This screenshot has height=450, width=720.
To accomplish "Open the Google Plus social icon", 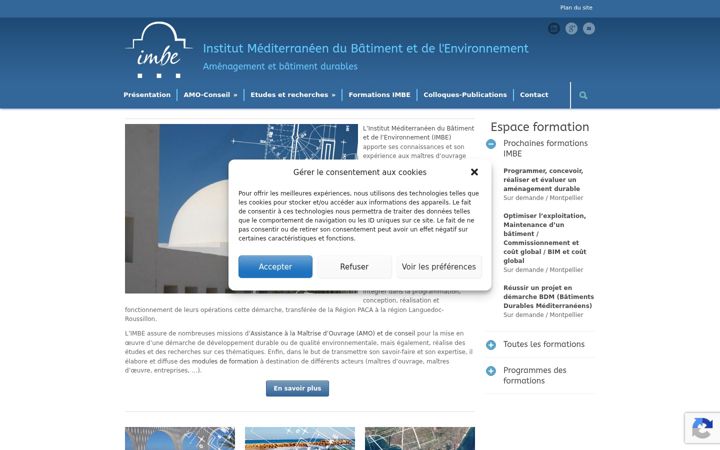I will [571, 28].
